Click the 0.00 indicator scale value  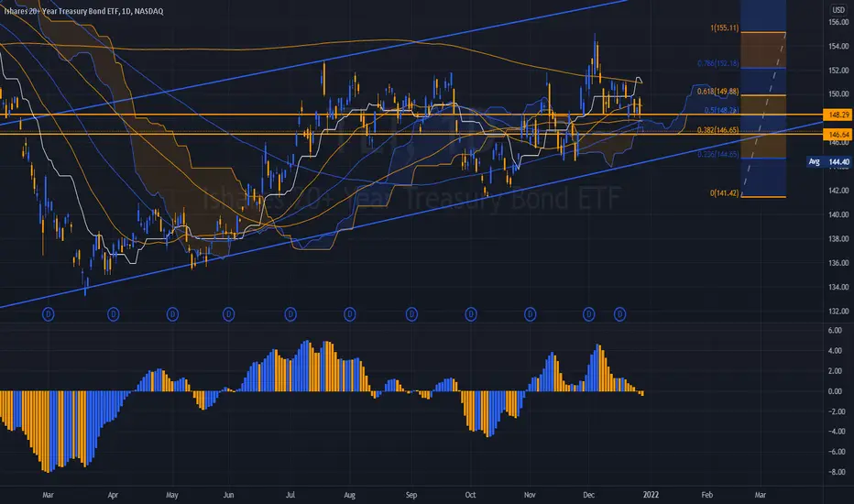point(835,390)
